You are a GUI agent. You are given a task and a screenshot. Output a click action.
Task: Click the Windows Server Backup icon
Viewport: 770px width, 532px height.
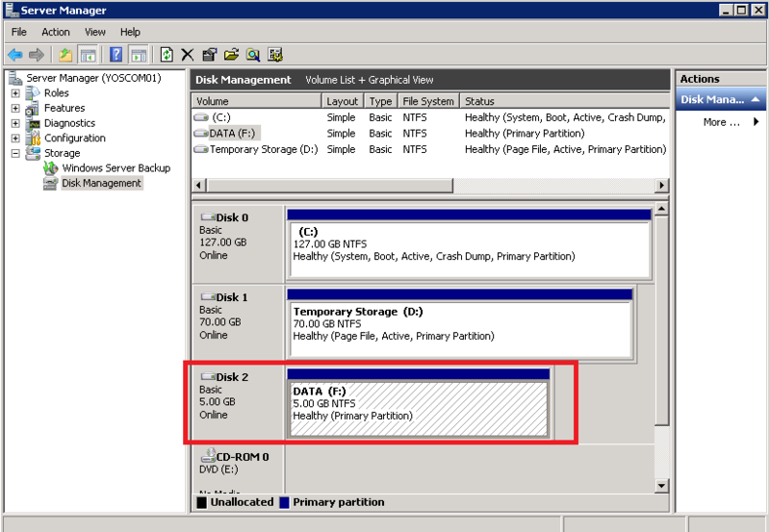pos(51,168)
